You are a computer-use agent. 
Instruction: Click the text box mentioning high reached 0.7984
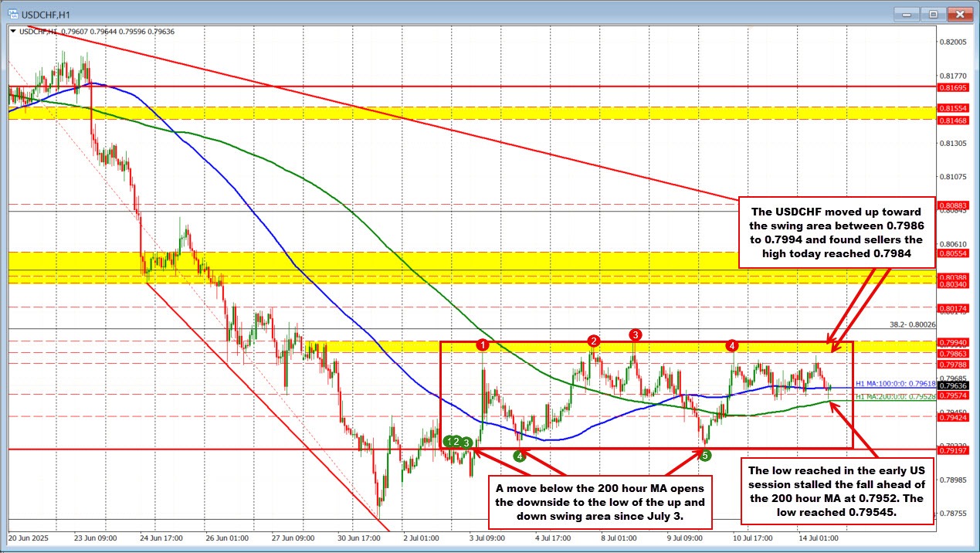pyautogui.click(x=836, y=232)
